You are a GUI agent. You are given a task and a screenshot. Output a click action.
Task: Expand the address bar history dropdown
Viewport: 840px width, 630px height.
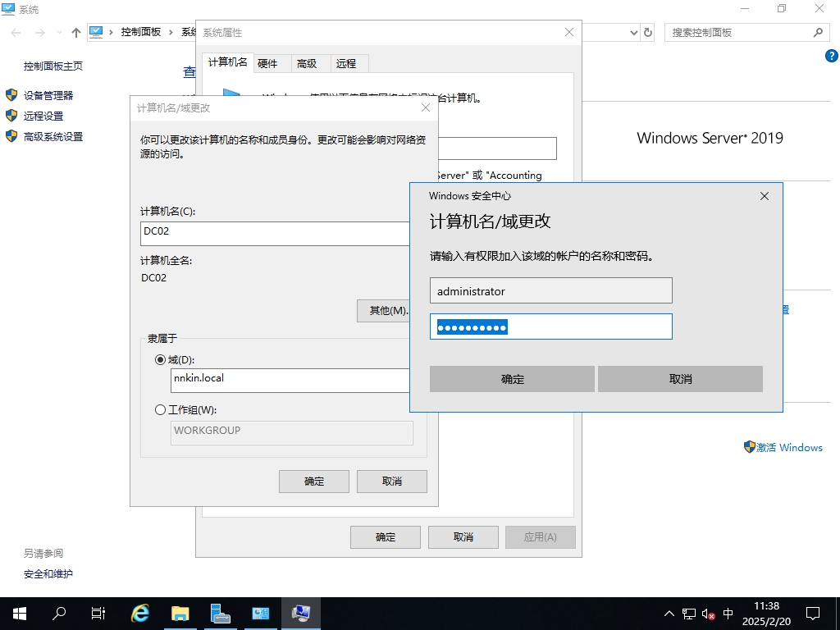pos(633,33)
